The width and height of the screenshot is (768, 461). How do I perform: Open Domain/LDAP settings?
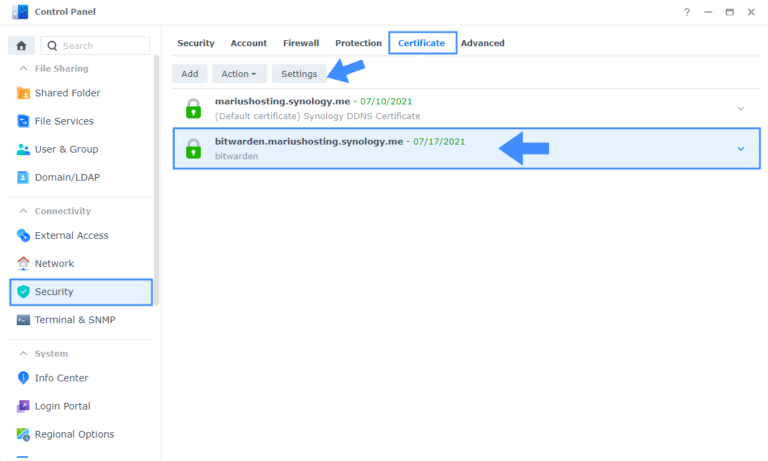(67, 177)
